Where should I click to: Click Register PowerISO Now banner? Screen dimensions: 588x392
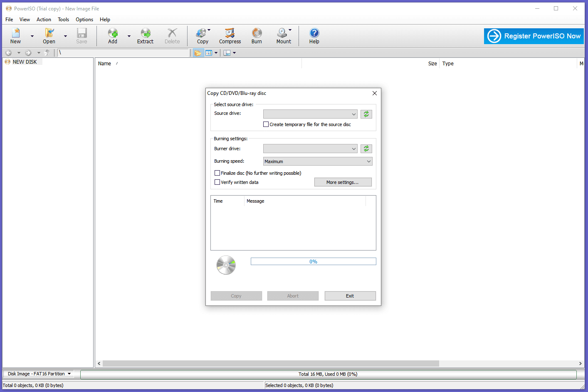pos(534,36)
